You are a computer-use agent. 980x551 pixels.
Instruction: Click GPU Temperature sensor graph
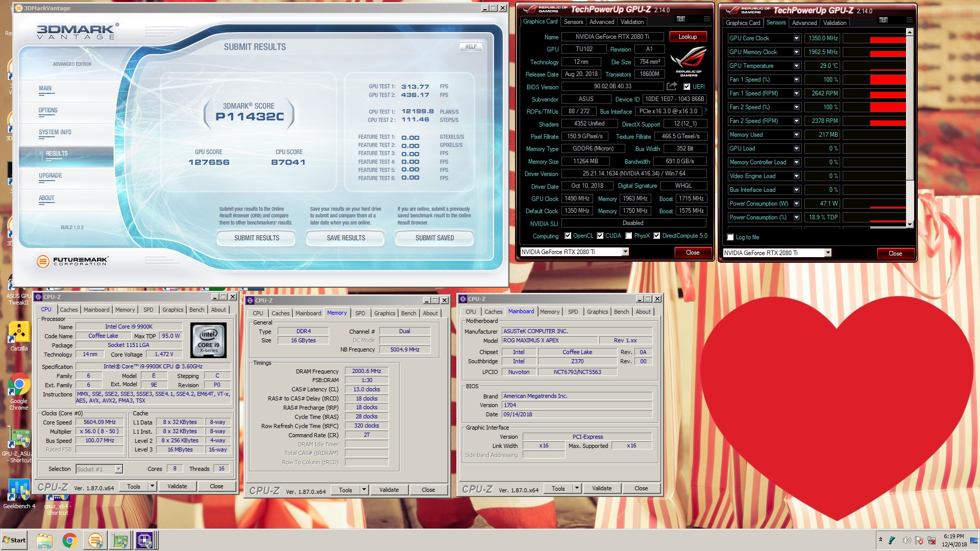click(x=874, y=66)
